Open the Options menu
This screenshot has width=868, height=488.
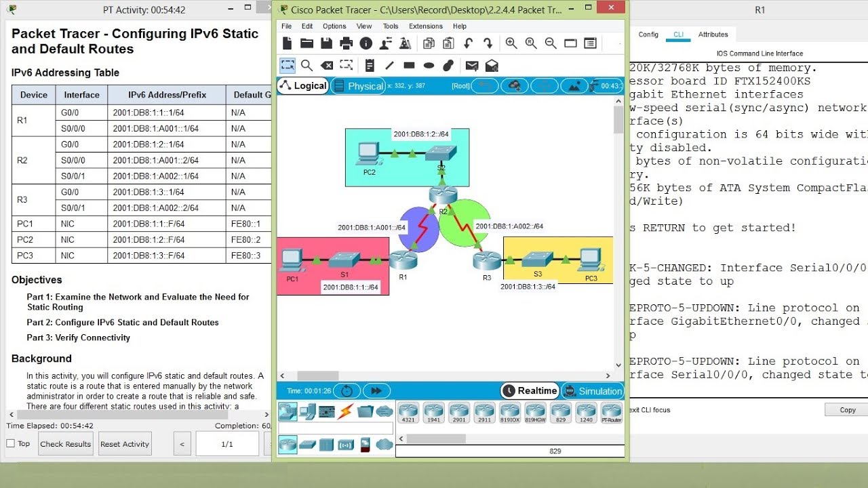click(334, 26)
